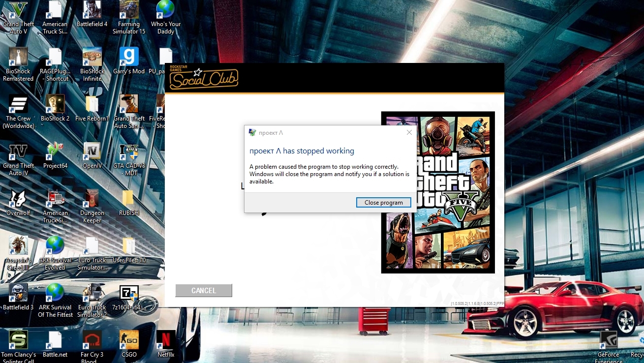The height and width of the screenshot is (363, 644).
Task: Dismiss the error dialog with its X button
Action: 409,132
